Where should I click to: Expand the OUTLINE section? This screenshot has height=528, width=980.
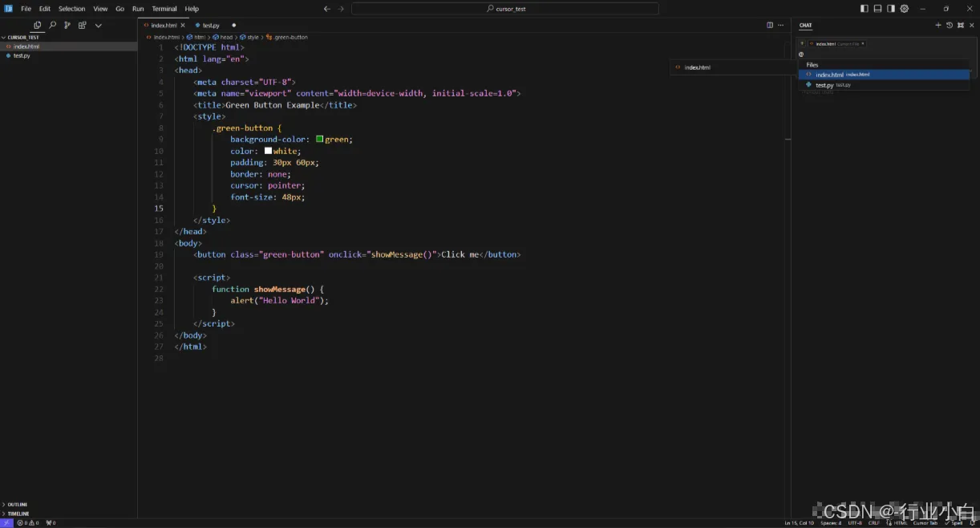(69, 505)
